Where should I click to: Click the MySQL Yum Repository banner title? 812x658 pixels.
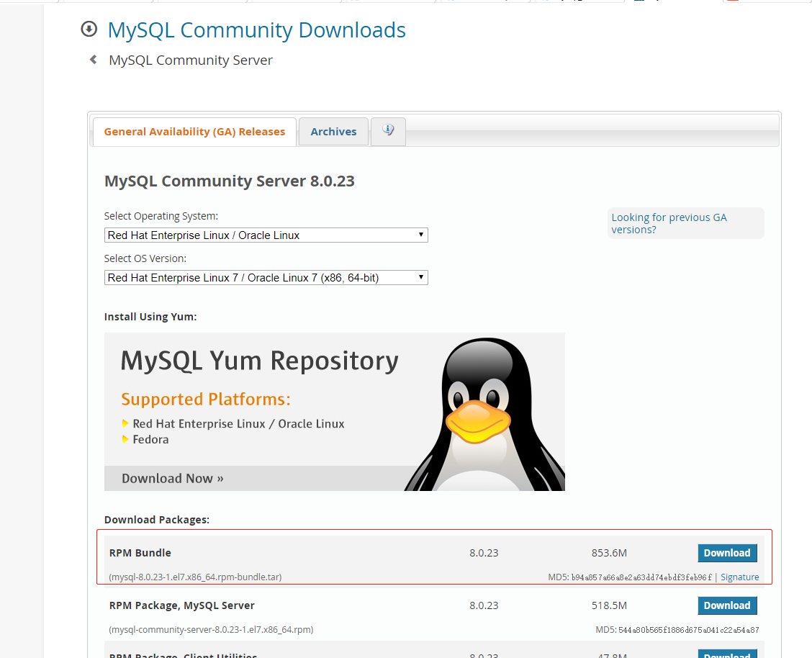point(259,361)
